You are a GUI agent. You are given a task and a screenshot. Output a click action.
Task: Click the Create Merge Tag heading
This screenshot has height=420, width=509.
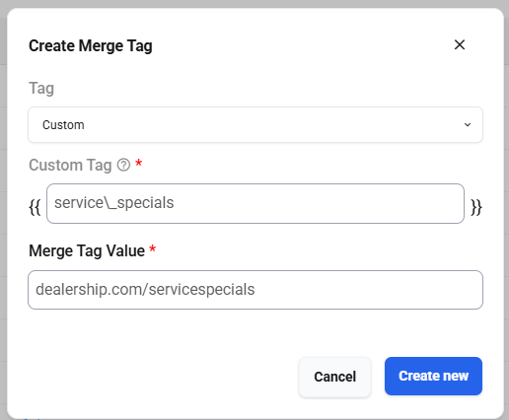coord(91,46)
